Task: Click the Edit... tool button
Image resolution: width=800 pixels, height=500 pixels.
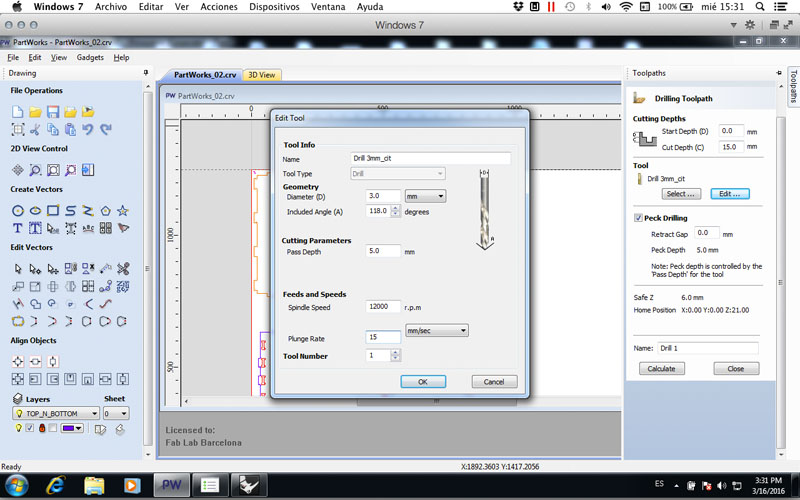Action: pos(730,194)
